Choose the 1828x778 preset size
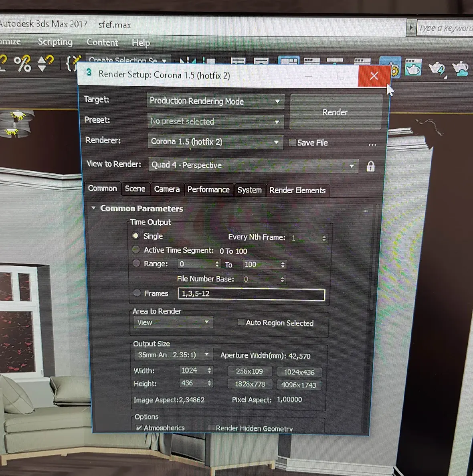The image size is (473, 476). [250, 384]
